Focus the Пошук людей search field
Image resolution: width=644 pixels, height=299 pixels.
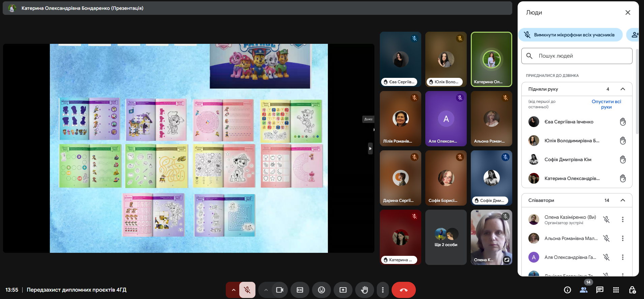(x=577, y=56)
